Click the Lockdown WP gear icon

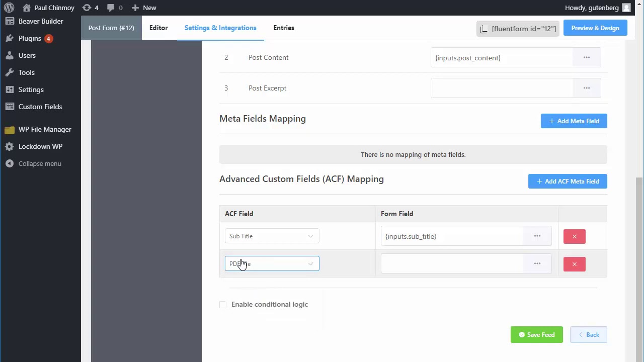click(x=10, y=146)
